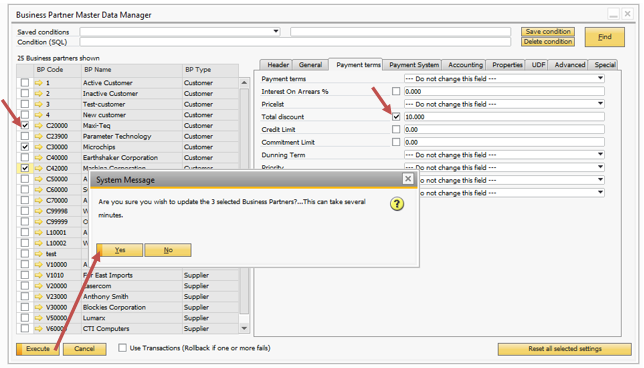Sort by the BP Name column header

131,70
